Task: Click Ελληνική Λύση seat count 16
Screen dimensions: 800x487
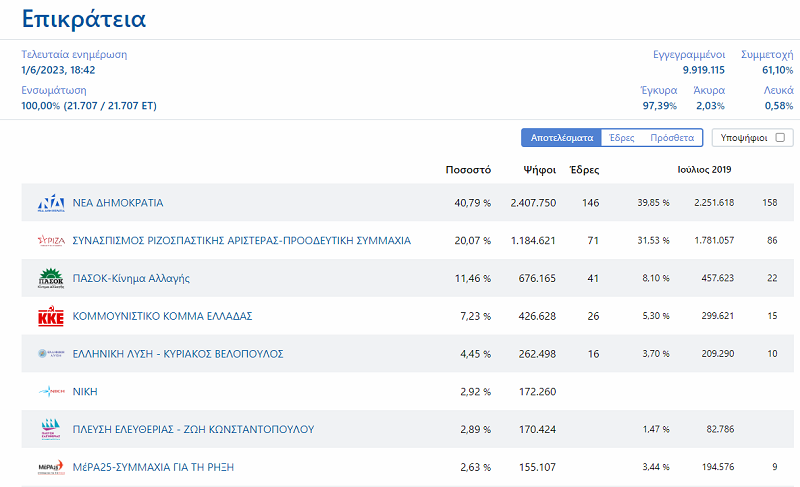Action: click(x=593, y=354)
